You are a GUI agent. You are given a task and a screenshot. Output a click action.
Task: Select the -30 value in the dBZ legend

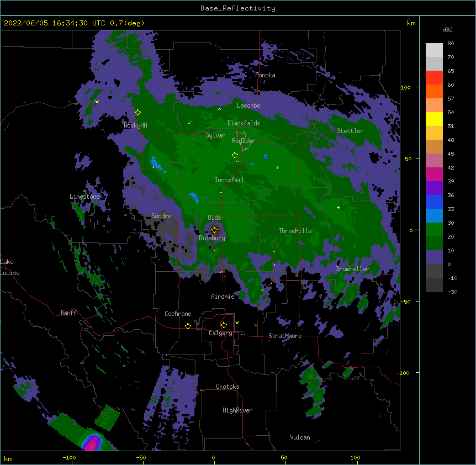[x=452, y=292]
